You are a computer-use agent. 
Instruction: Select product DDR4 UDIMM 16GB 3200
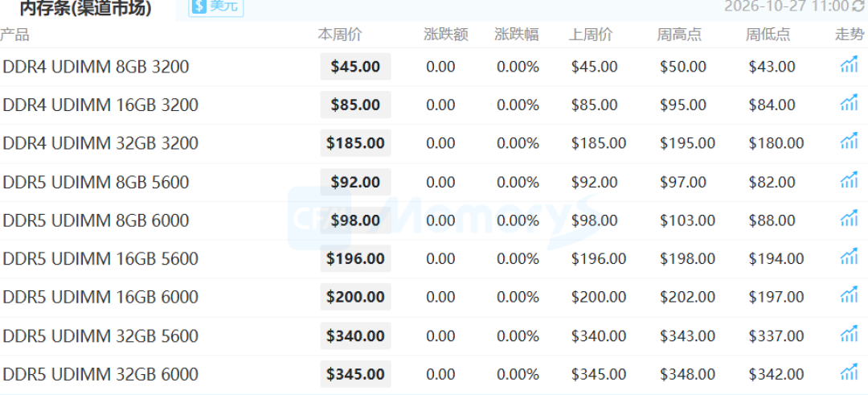(100, 105)
